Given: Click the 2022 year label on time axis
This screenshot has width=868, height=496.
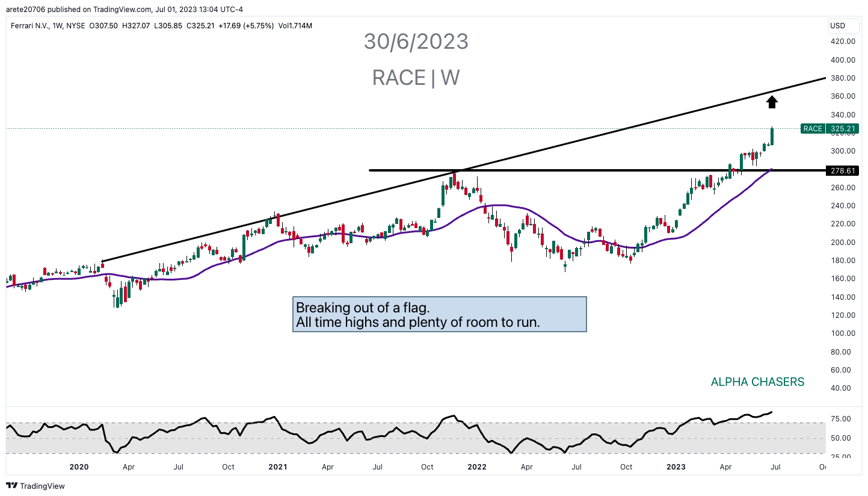Looking at the screenshot, I should click(477, 467).
